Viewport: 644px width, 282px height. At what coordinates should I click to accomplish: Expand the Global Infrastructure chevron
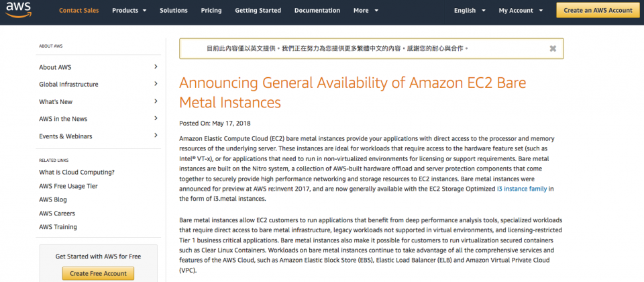156,84
